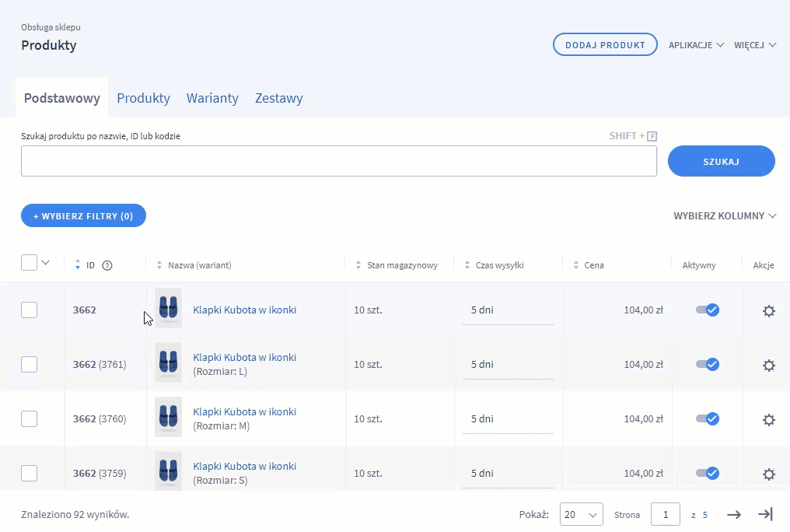The image size is (790, 532).
Task: Expand the WIĘCEJ dropdown
Action: (x=755, y=45)
